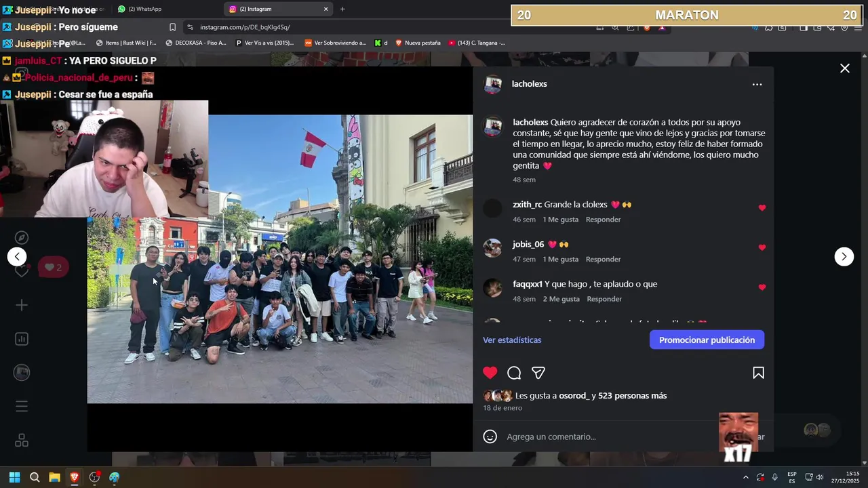Click Promocionar publicación button

707,340
